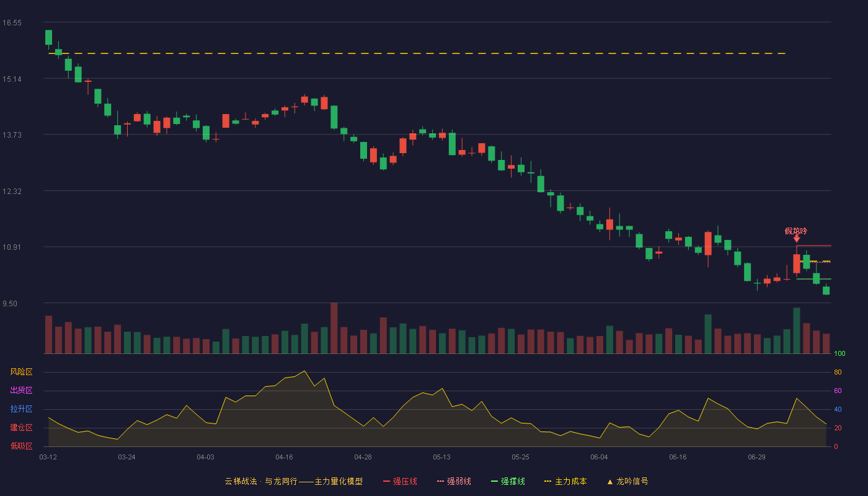Click the 12.32 price axis label
Viewport: 868px width, 496px height.
point(12,192)
